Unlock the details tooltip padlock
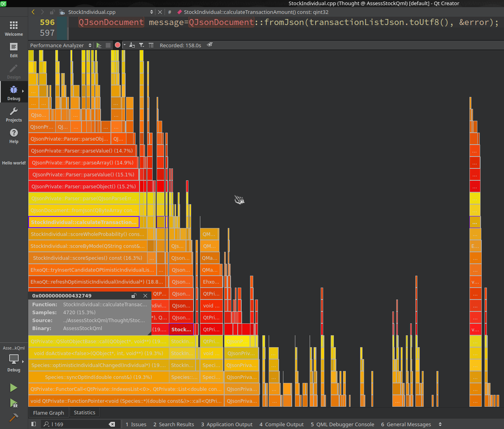Screen dimensions: 504x429 pyautogui.click(x=134, y=296)
